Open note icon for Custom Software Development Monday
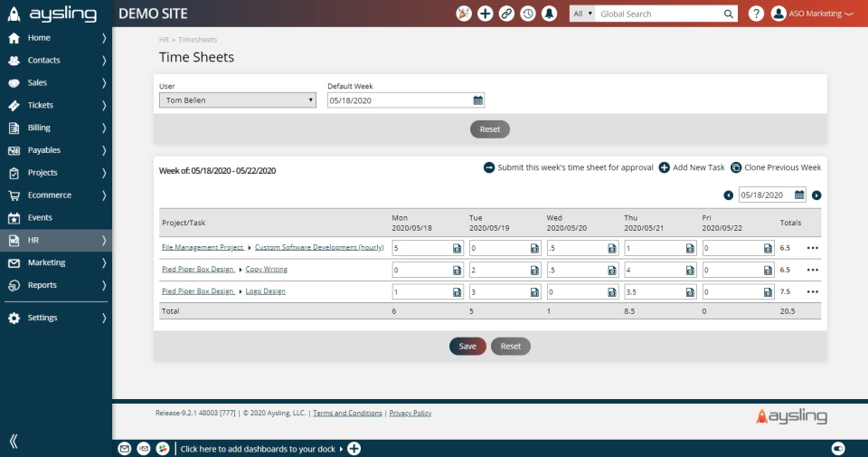The height and width of the screenshot is (457, 868). pos(457,248)
